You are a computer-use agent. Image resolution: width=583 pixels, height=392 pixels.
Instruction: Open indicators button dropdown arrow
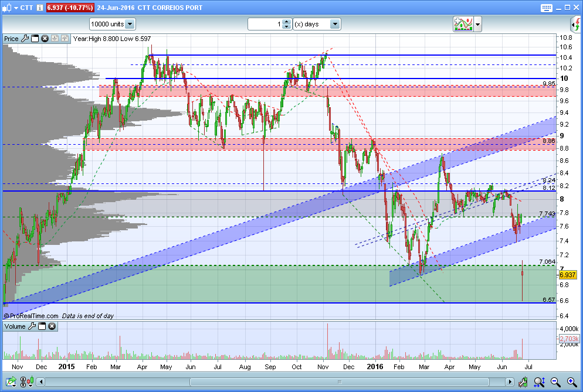pos(478,25)
